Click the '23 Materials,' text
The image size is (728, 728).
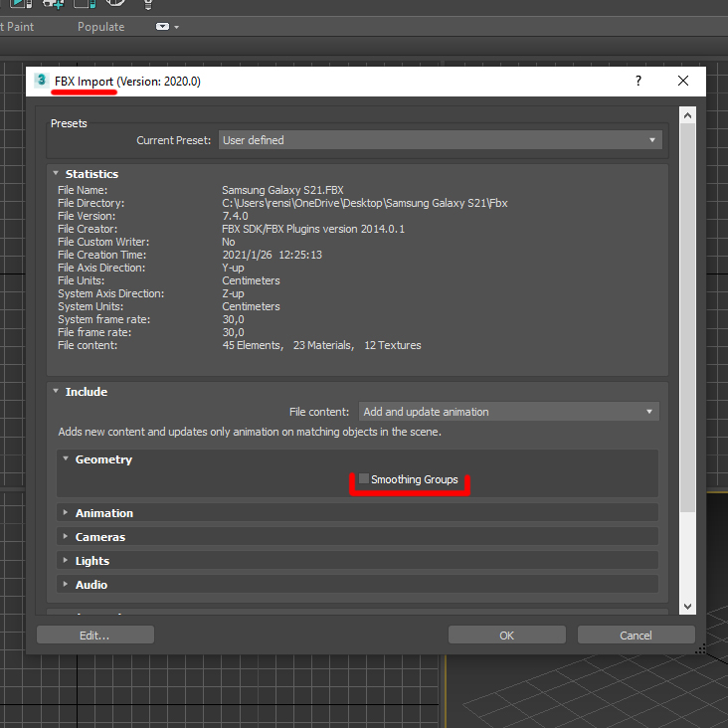[x=323, y=345]
